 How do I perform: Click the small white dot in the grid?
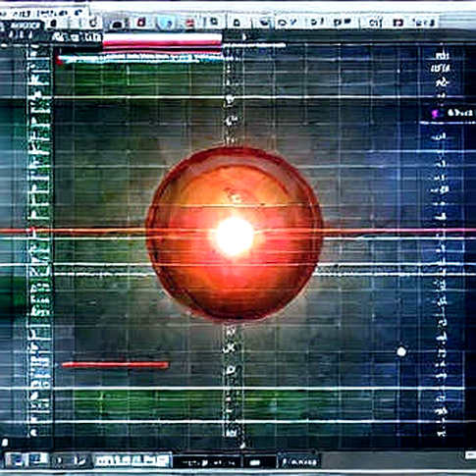pos(401,351)
